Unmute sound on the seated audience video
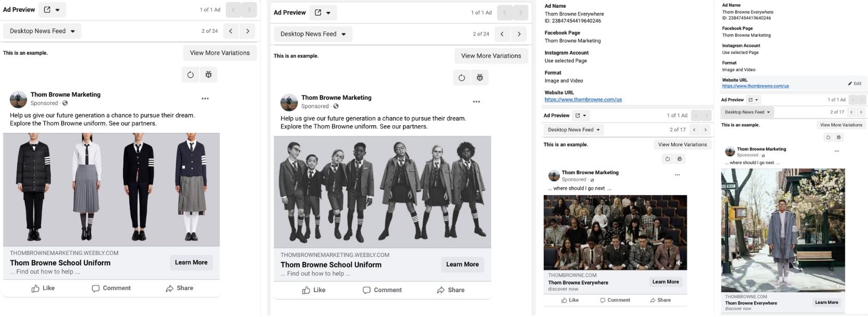The image size is (868, 317). pyautogui.click(x=679, y=263)
